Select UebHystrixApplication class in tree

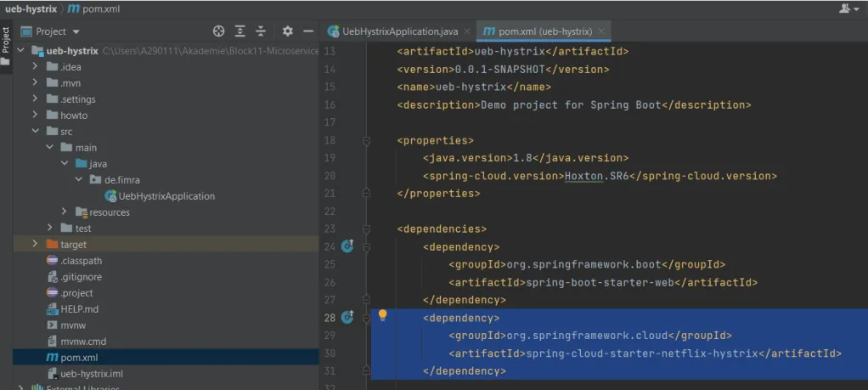166,196
